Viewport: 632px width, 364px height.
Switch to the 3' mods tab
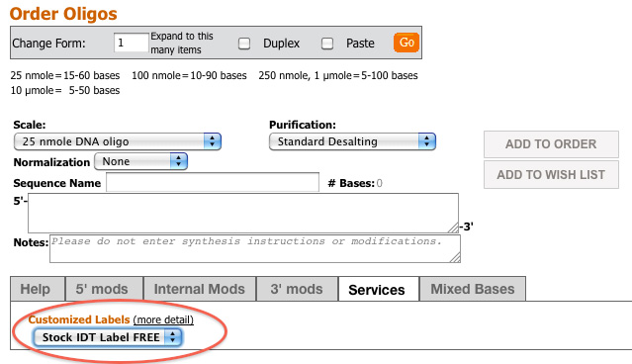[x=297, y=289]
